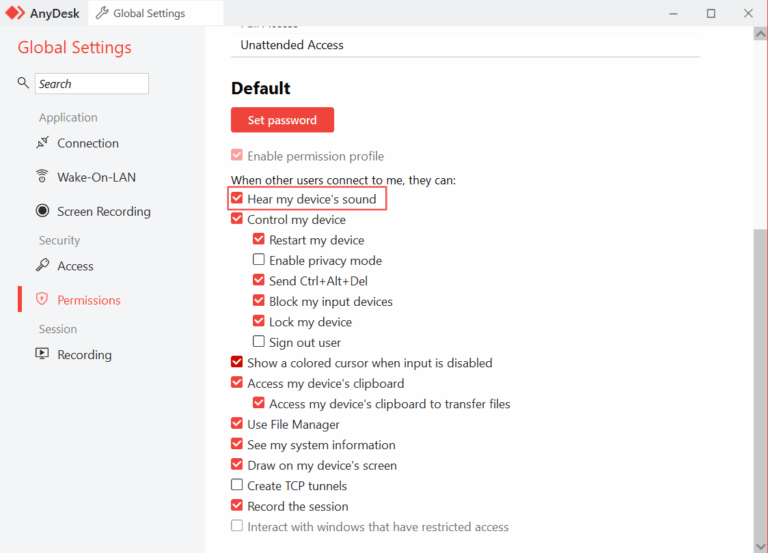The height and width of the screenshot is (553, 768).
Task: Click the Wake-On-LAN signal icon
Action: (x=42, y=176)
